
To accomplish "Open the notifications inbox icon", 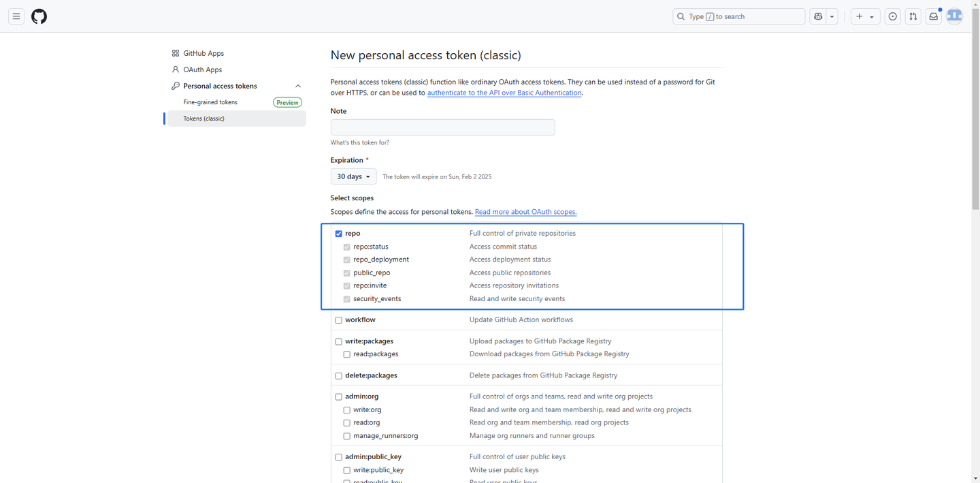I will pos(934,16).
